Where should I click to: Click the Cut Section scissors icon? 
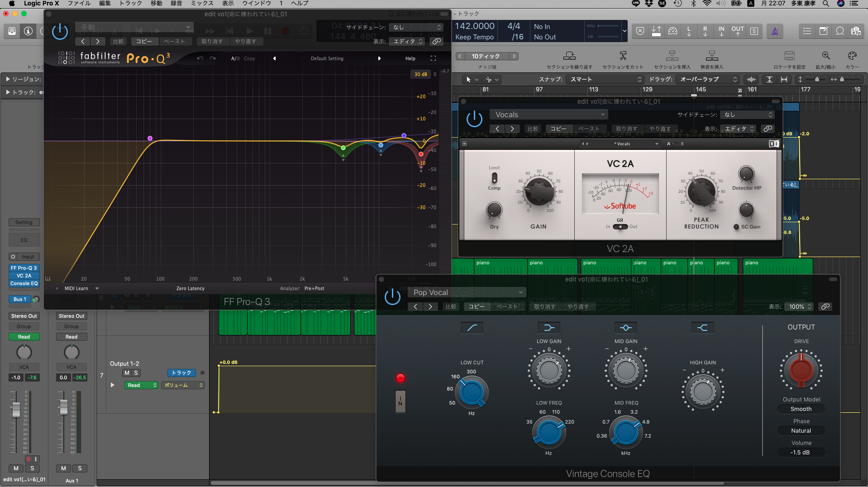623,56
